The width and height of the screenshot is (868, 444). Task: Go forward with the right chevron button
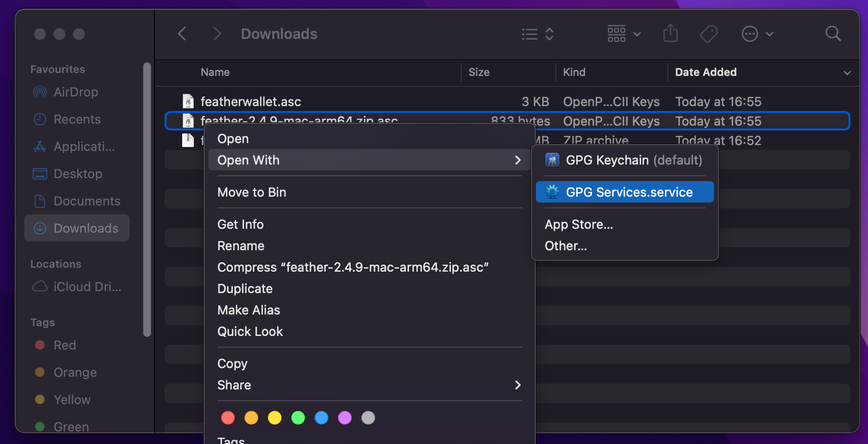point(217,34)
